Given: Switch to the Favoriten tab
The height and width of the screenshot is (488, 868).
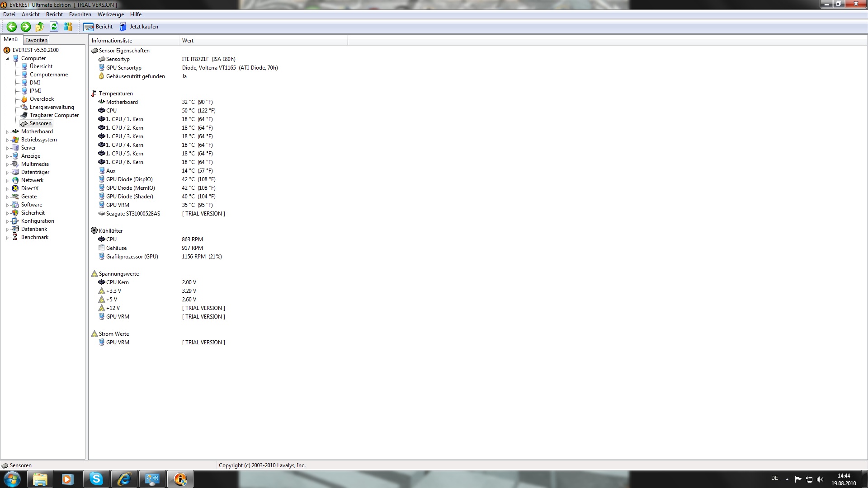Looking at the screenshot, I should click(36, 40).
